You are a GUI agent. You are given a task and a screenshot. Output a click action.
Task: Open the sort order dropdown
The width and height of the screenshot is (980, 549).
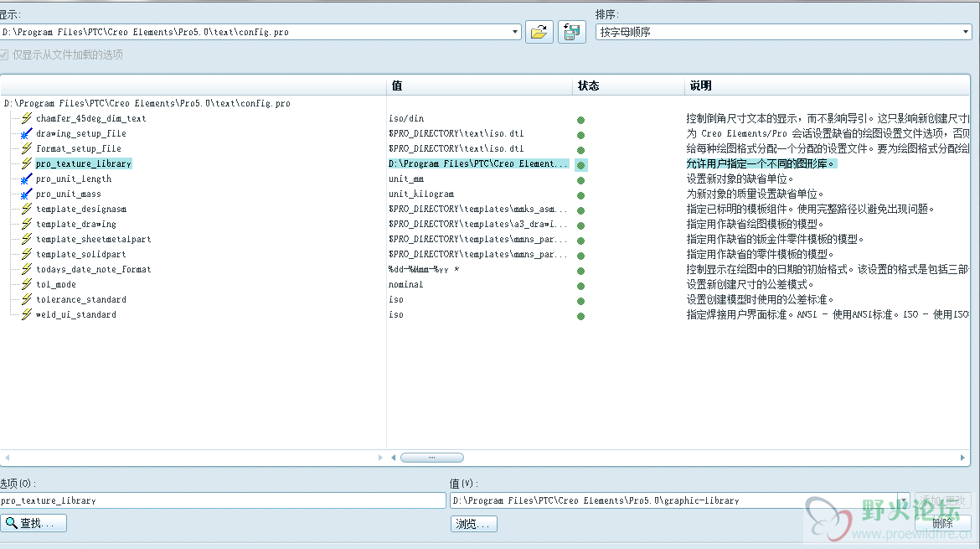click(x=965, y=32)
